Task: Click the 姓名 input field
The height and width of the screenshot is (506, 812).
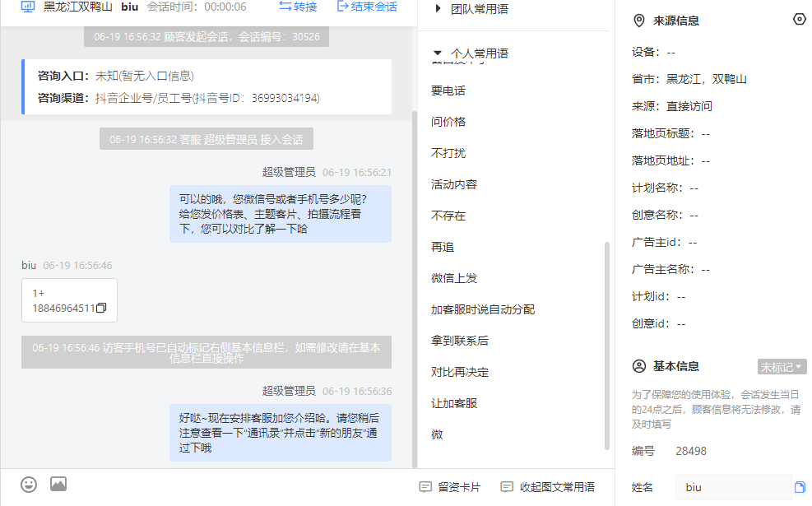Action: click(x=733, y=487)
